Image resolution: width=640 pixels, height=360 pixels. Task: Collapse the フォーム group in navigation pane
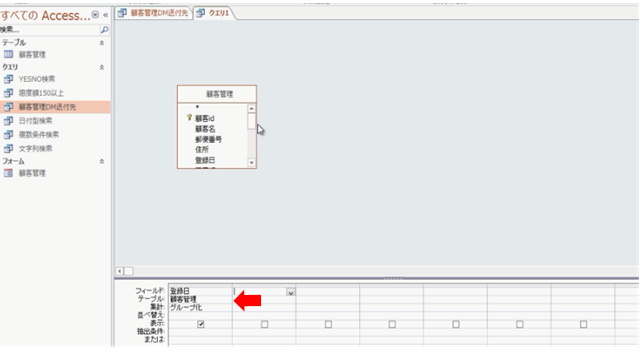102,161
